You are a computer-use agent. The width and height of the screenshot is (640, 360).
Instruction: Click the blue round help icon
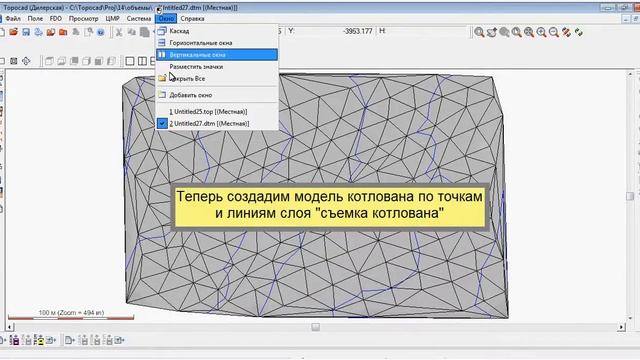[100, 32]
